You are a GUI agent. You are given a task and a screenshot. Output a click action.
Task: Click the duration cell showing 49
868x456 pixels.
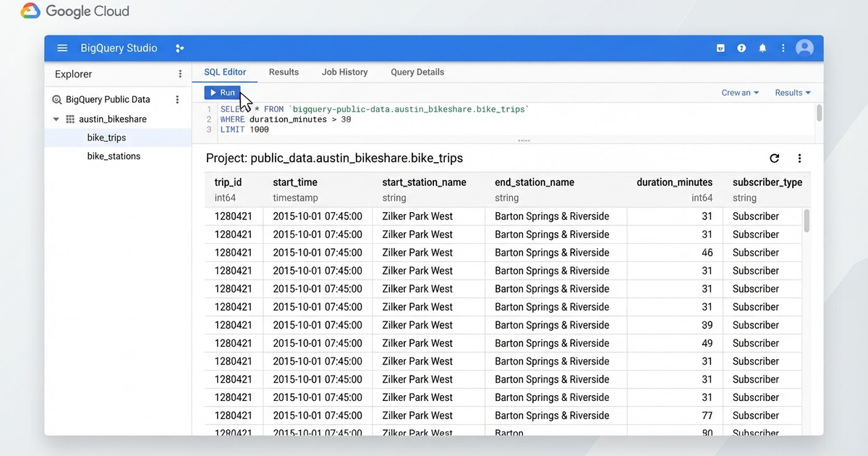tap(707, 343)
